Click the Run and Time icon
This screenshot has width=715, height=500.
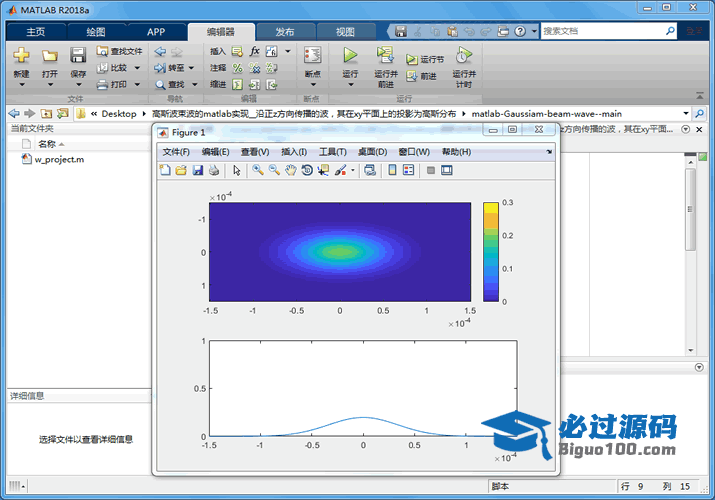point(464,55)
